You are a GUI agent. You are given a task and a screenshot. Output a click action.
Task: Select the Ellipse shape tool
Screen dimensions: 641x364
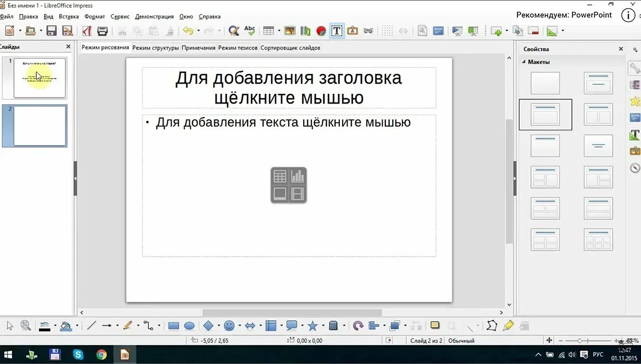click(x=189, y=326)
